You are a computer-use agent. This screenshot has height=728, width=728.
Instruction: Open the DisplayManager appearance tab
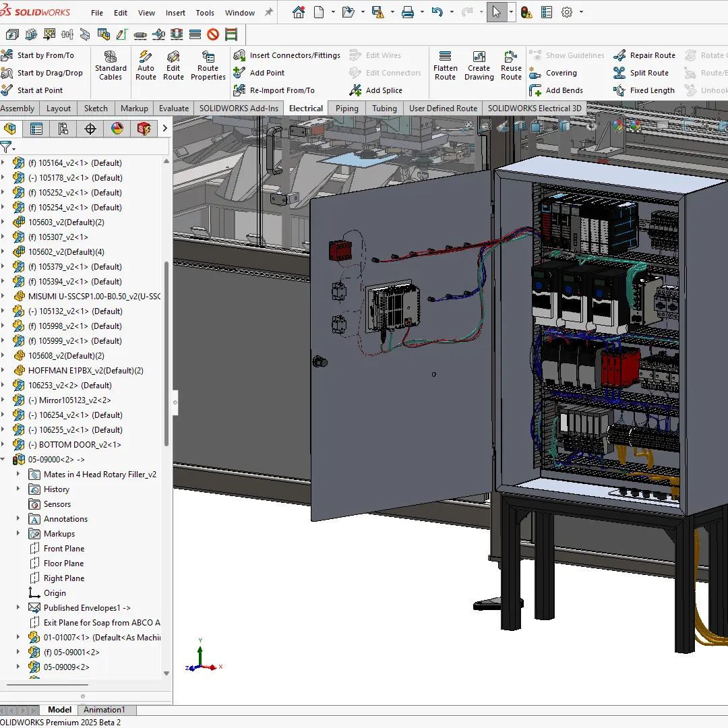[117, 129]
